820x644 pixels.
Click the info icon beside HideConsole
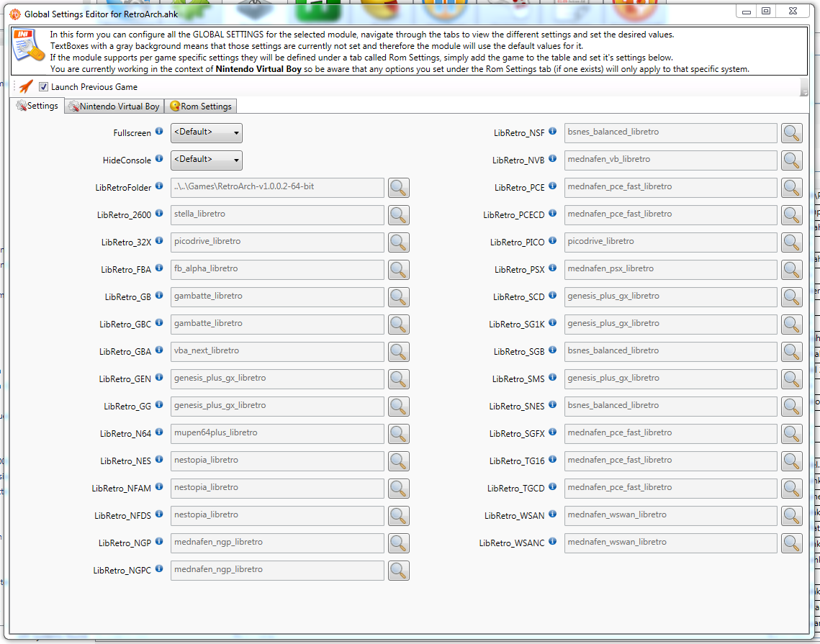pos(159,158)
